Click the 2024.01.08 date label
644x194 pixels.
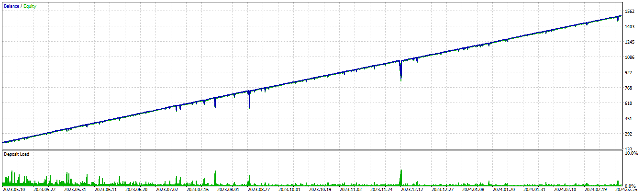click(473, 190)
